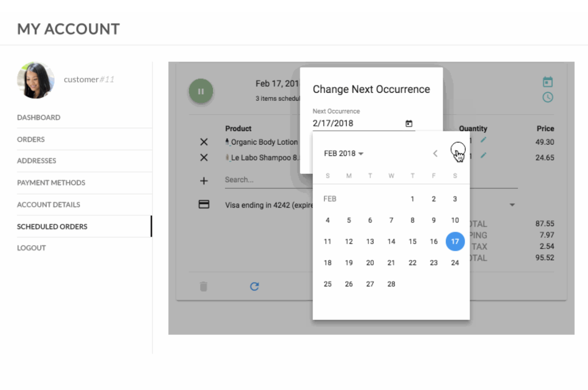The width and height of the screenshot is (588, 390).
Task: Open the trash delete icon
Action: tap(204, 286)
